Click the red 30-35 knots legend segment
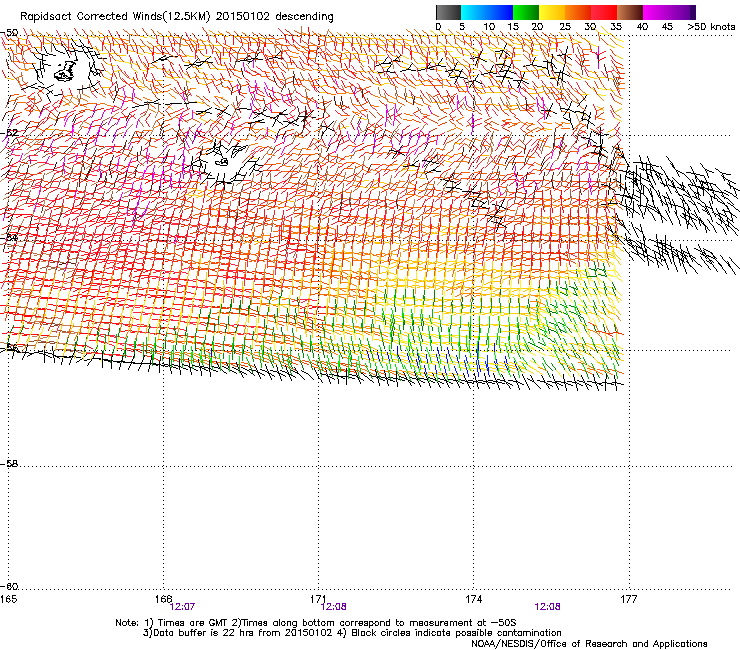Image resolution: width=740 pixels, height=650 pixels. (x=604, y=12)
